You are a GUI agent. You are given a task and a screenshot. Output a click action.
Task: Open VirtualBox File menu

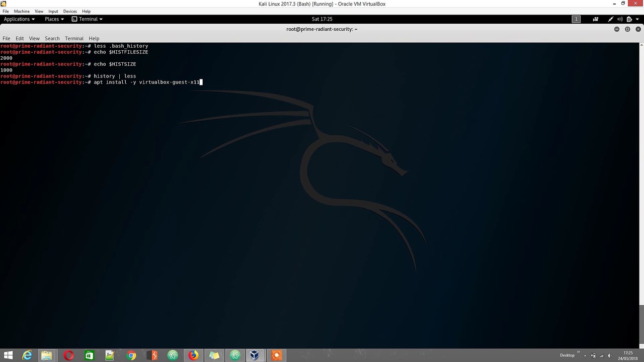click(x=5, y=11)
